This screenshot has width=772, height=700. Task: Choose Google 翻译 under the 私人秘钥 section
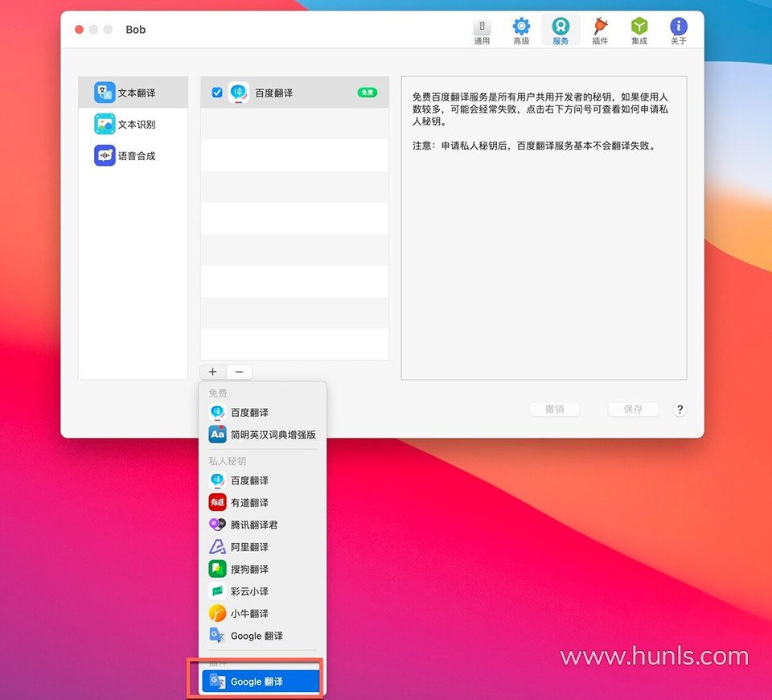[x=262, y=636]
